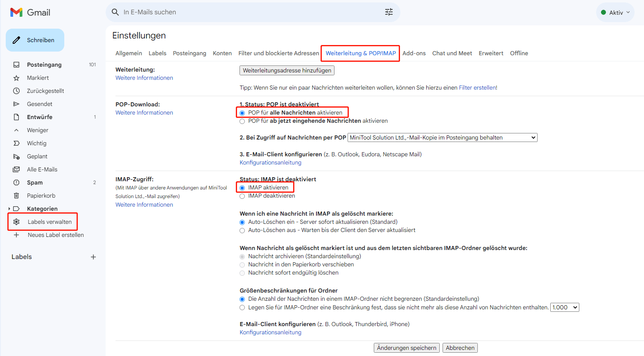Click Änderungen speichern button
This screenshot has height=356, width=644.
[x=407, y=348]
